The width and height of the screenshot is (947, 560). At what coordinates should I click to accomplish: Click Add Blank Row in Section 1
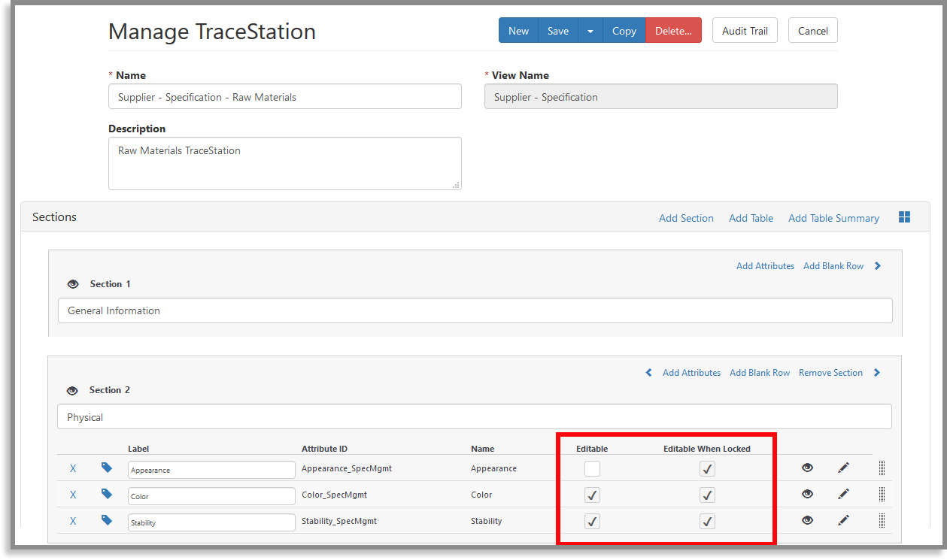click(x=833, y=266)
